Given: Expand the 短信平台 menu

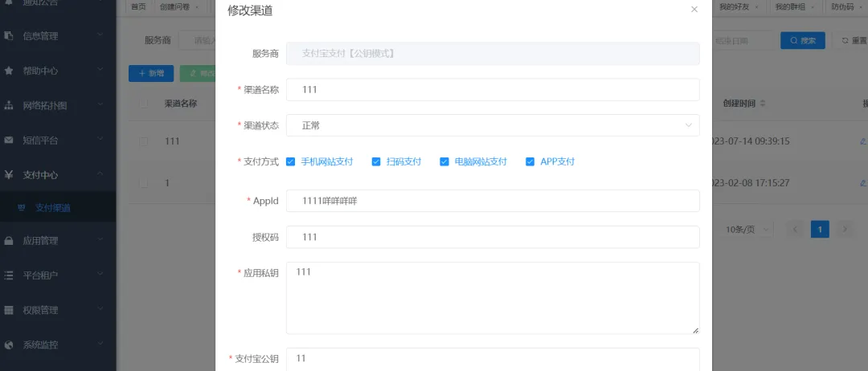Looking at the screenshot, I should pyautogui.click(x=100, y=140).
